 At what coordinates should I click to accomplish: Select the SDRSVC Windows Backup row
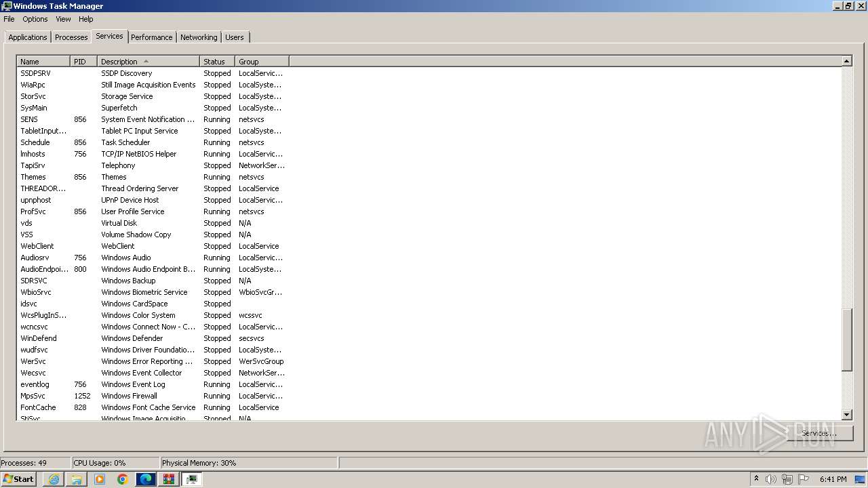[x=153, y=281]
